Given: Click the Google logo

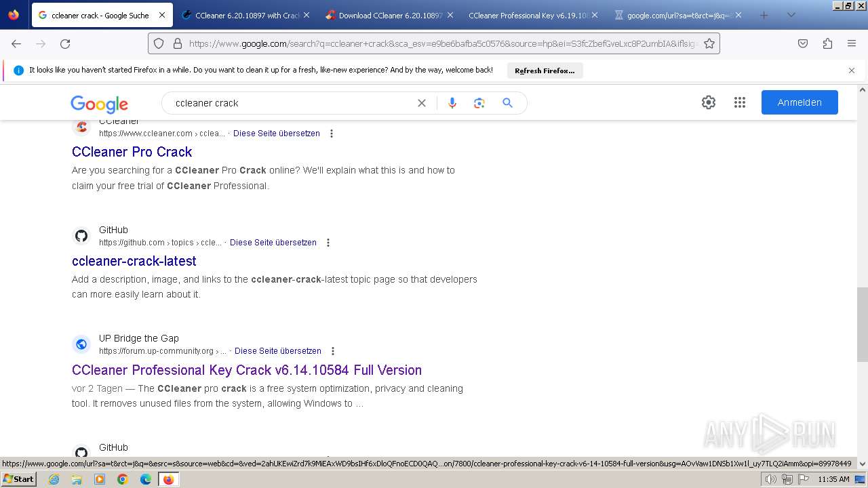Looking at the screenshot, I should (x=99, y=104).
